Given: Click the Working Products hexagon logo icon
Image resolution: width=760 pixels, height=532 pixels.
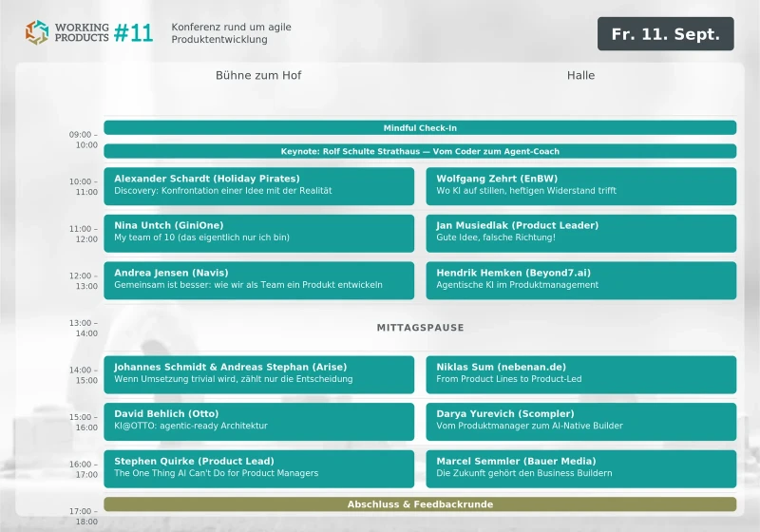Looking at the screenshot, I should 37,32.
